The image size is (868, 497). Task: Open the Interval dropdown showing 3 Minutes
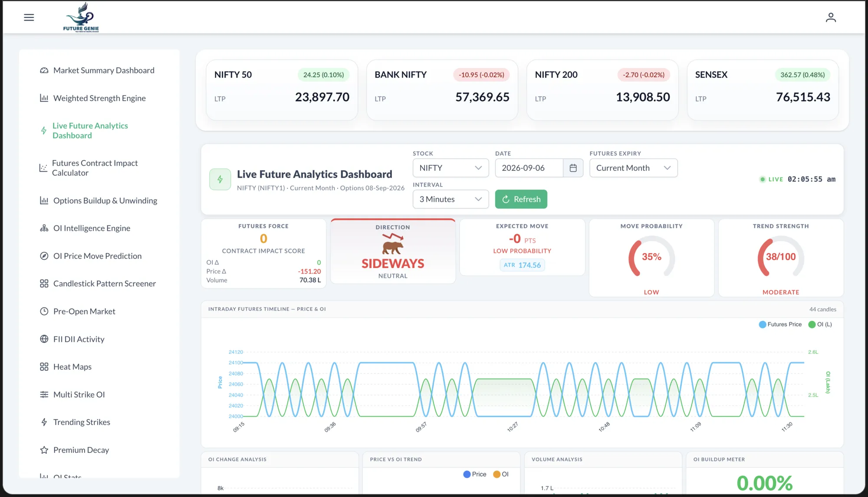click(450, 199)
